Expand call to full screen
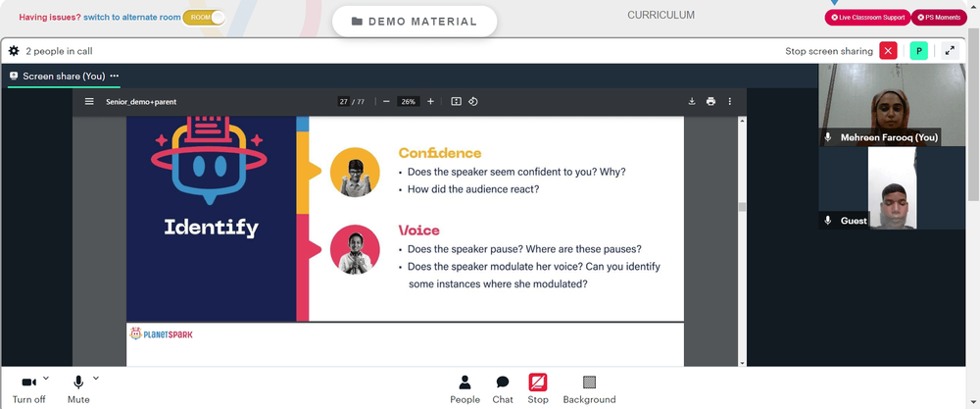This screenshot has width=980, height=409. click(950, 51)
